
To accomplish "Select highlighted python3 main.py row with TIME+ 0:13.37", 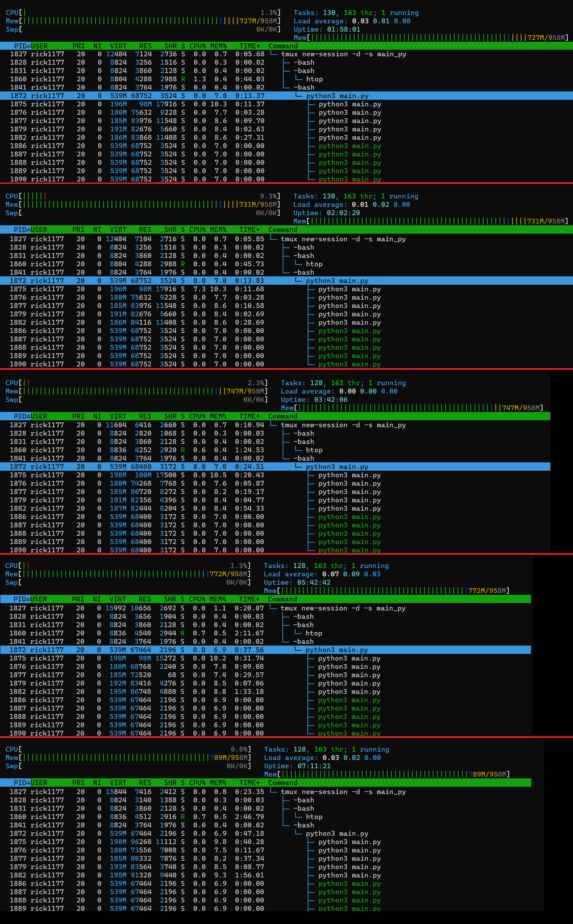I will tap(286, 96).
